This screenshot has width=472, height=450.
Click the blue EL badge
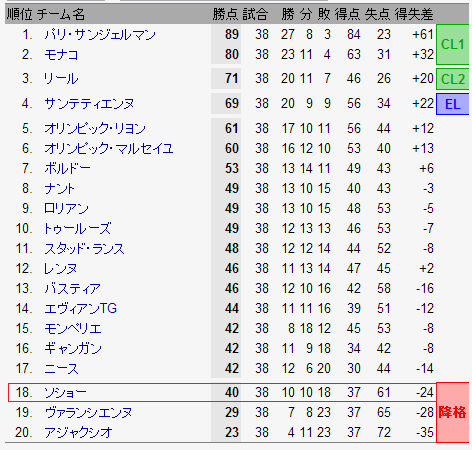click(x=453, y=104)
